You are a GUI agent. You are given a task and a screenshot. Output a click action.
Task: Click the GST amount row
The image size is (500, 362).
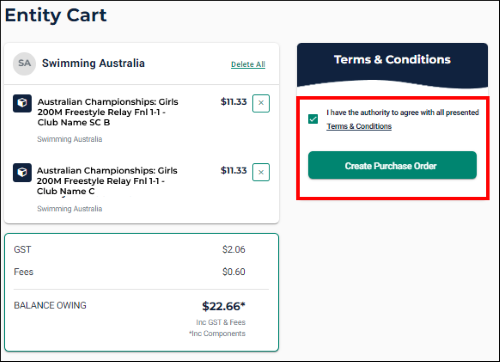click(x=141, y=250)
